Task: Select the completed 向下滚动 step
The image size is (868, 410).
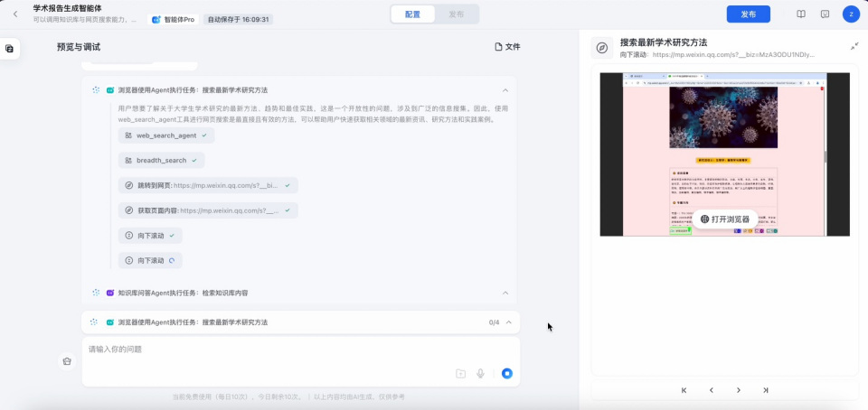Action: coord(151,236)
